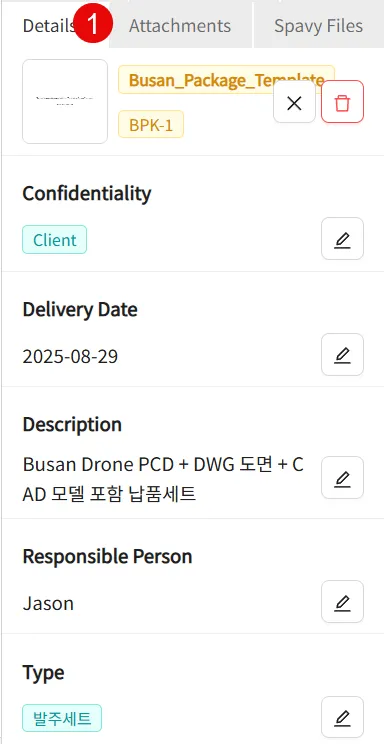This screenshot has width=384, height=744.
Task: Click the Confidentiality section heading
Action: pos(87,194)
